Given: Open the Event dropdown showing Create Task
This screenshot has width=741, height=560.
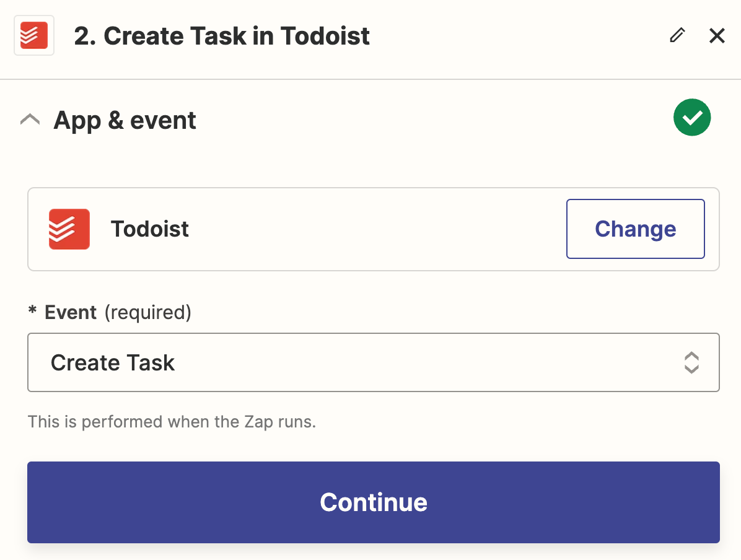Looking at the screenshot, I should click(x=373, y=362).
